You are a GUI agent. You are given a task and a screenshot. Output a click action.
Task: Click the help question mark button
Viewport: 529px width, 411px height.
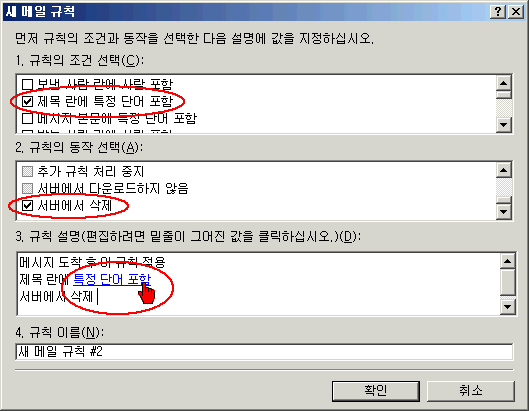coord(498,12)
